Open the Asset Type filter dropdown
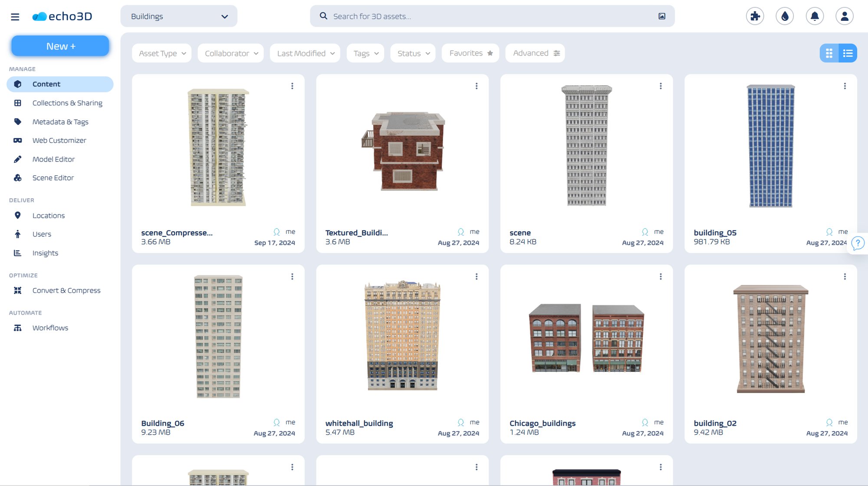The width and height of the screenshot is (868, 486). coord(161,53)
